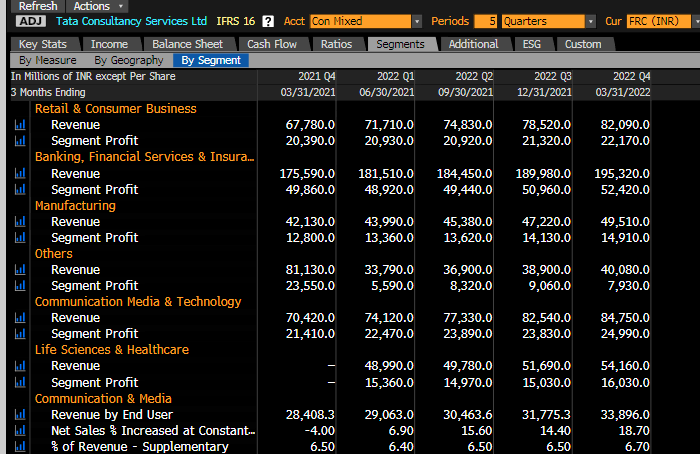
Task: Select the Segments tab
Action: pyautogui.click(x=400, y=44)
